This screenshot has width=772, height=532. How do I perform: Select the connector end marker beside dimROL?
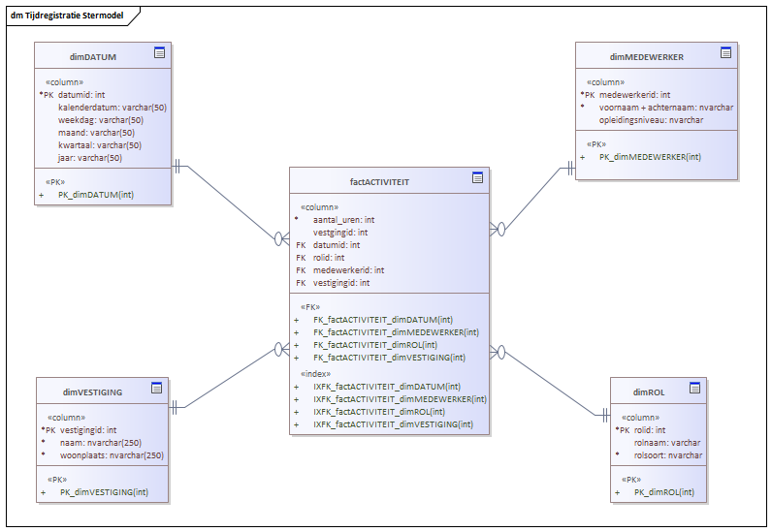[600, 415]
